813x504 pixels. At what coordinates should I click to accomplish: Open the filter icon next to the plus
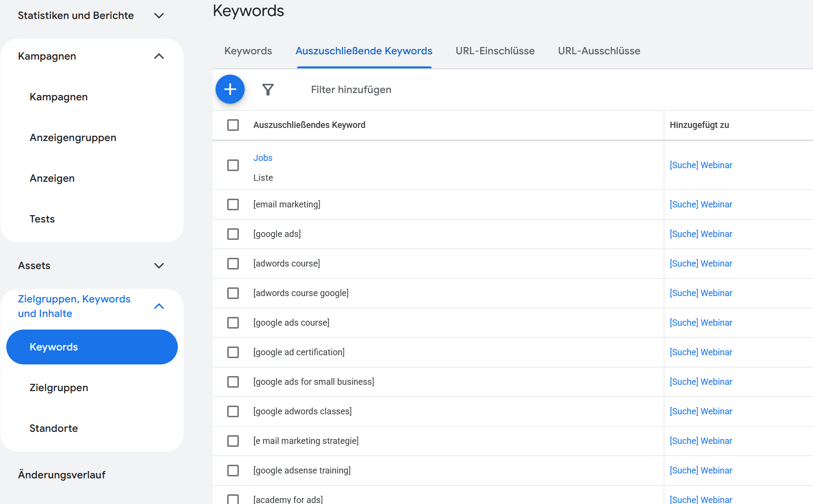pyautogui.click(x=268, y=89)
